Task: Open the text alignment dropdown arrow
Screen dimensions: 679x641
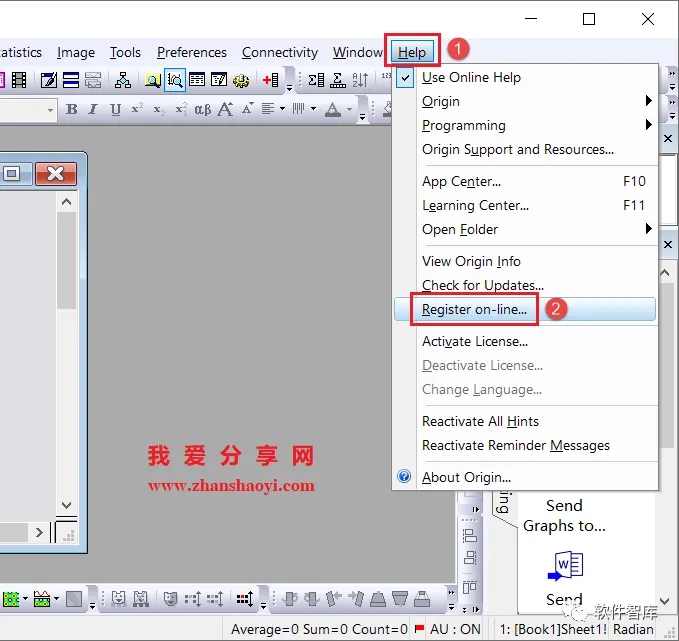Action: (x=282, y=109)
